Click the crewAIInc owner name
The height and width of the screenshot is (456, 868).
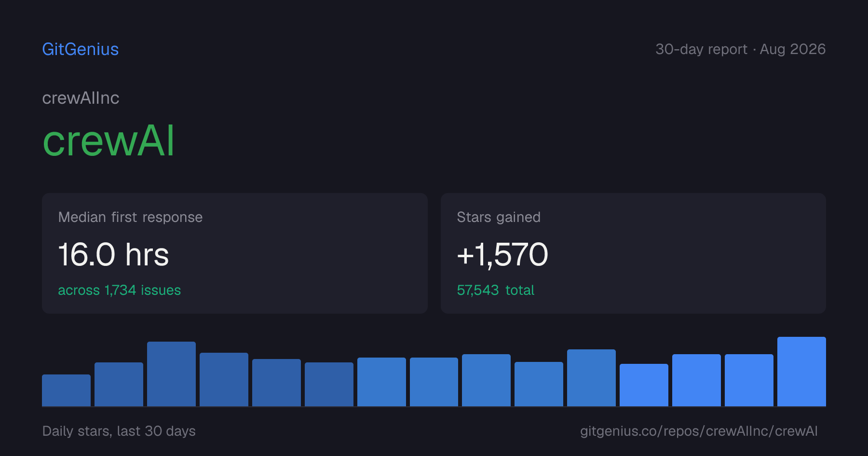(81, 98)
